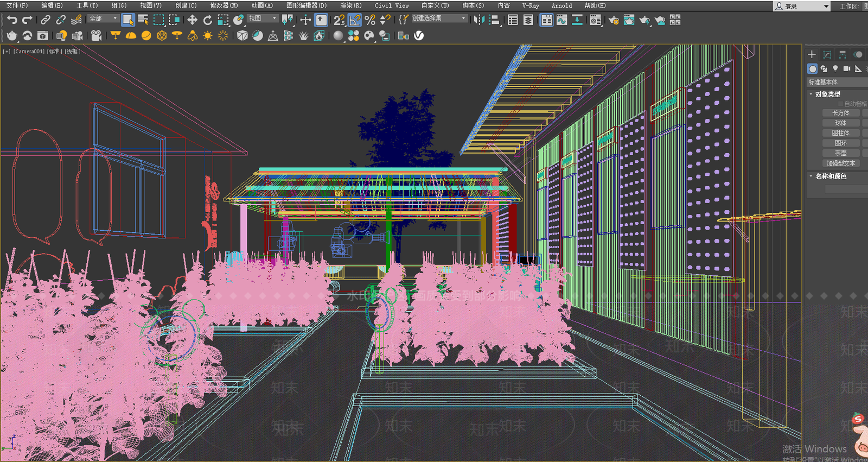Activate the Select and Link chain icon

click(46, 20)
